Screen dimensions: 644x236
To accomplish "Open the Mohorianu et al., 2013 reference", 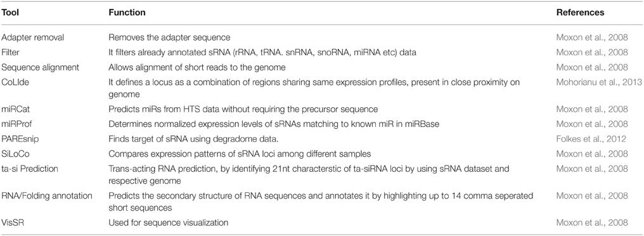I will [x=599, y=82].
